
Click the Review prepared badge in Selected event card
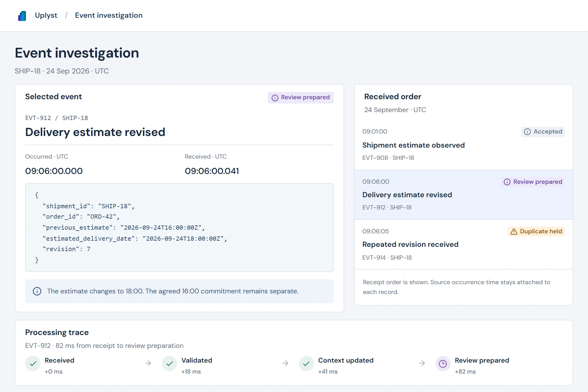coord(300,97)
